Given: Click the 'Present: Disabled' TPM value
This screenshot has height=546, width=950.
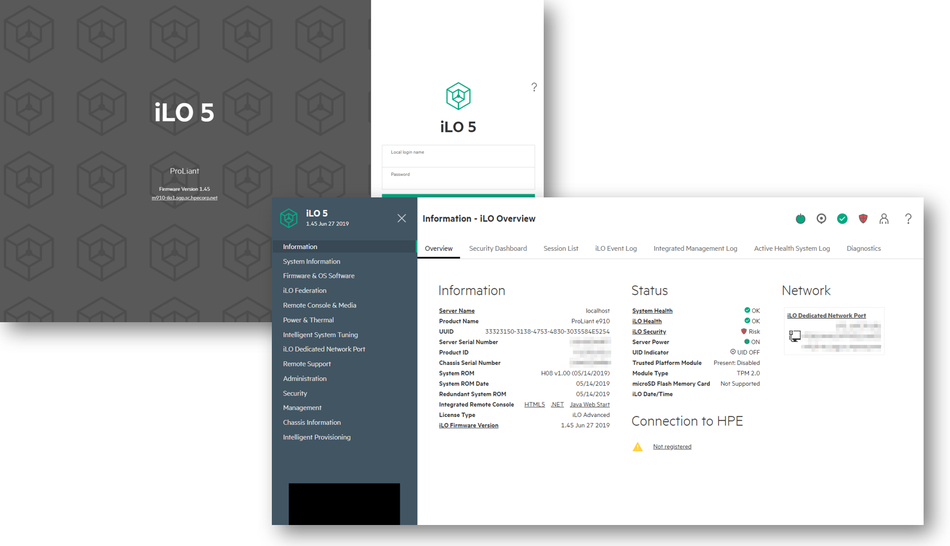Looking at the screenshot, I should (x=736, y=363).
